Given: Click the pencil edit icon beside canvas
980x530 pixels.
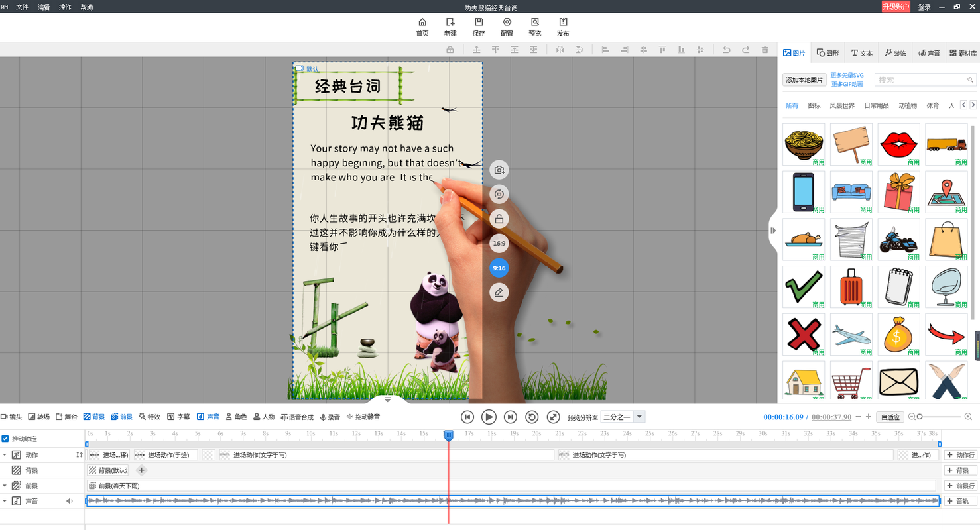Looking at the screenshot, I should [x=499, y=292].
